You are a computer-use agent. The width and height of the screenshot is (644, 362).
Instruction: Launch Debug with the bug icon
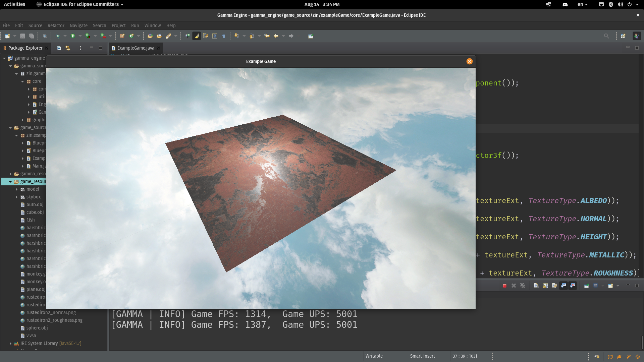58,36
